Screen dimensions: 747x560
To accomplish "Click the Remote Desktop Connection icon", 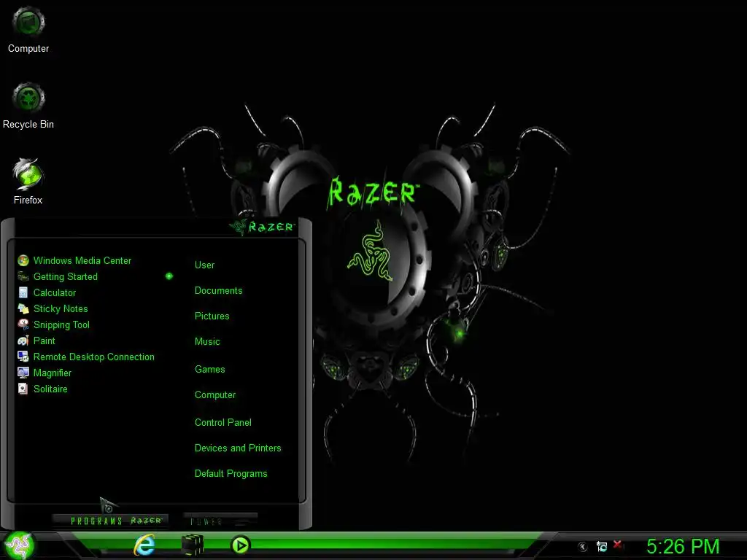I will pyautogui.click(x=23, y=357).
